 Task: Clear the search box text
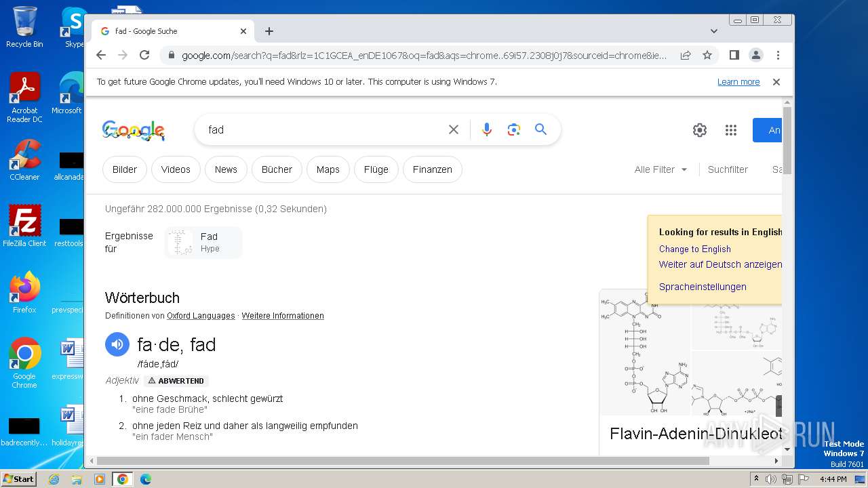(x=454, y=129)
